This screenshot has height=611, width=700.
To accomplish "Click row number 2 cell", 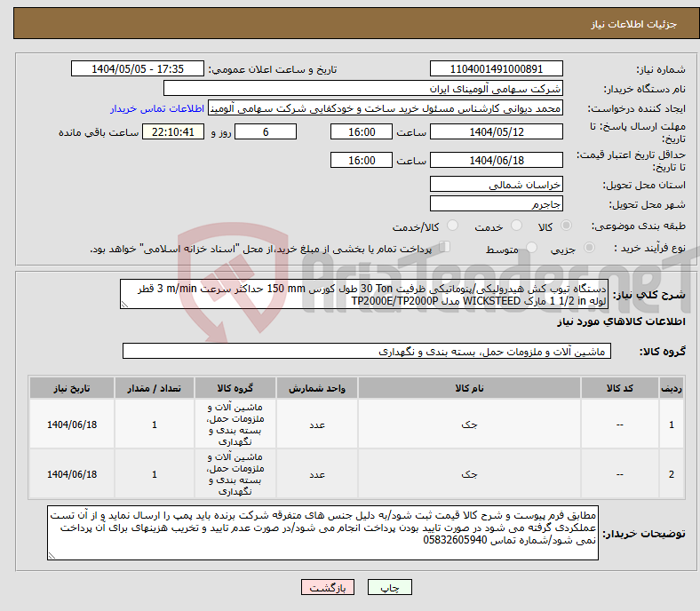I will click(671, 474).
